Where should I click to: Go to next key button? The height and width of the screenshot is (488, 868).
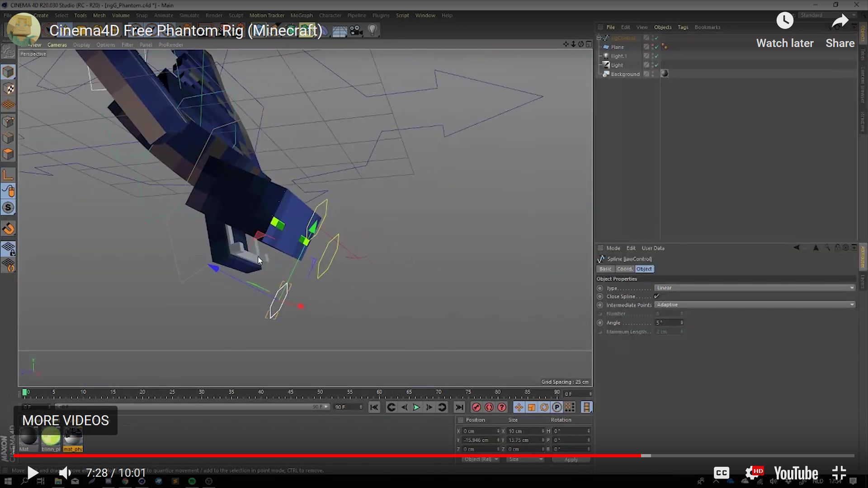[x=442, y=408]
